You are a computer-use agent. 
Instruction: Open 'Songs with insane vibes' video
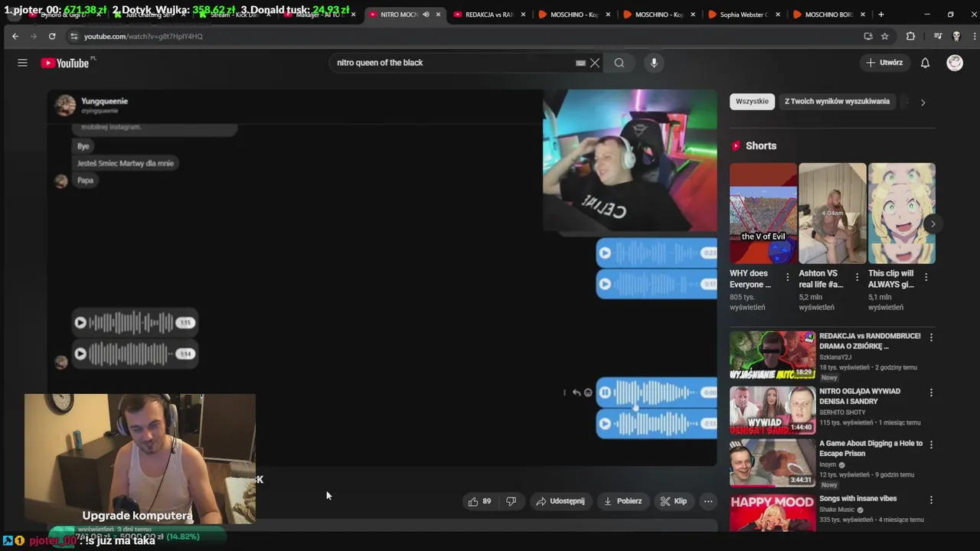point(857,498)
